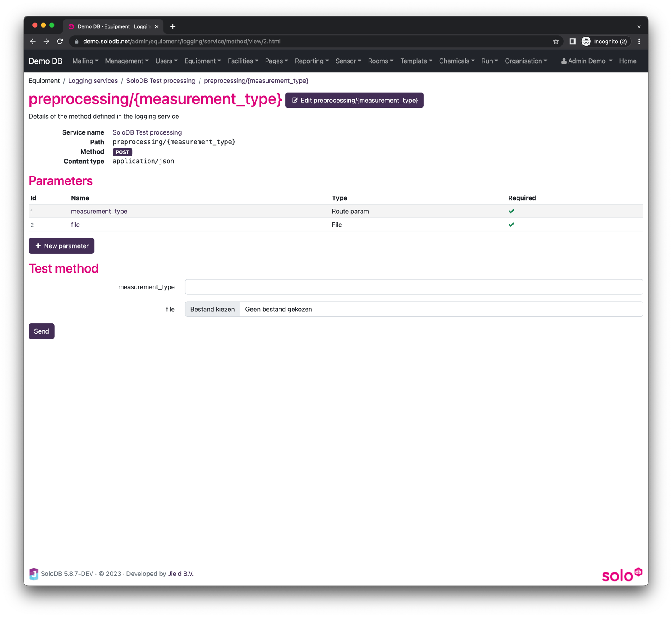Open the Mailing dropdown menu

[85, 61]
